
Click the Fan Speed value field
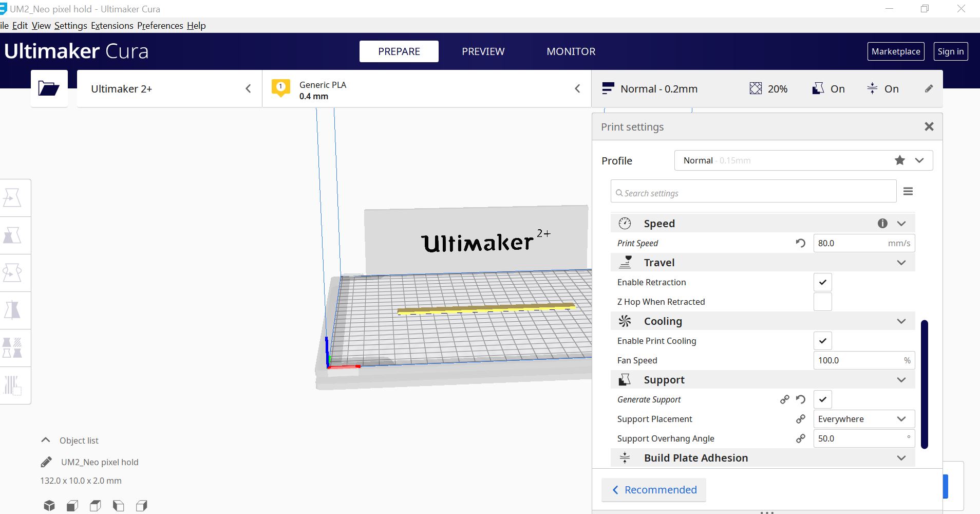[864, 360]
